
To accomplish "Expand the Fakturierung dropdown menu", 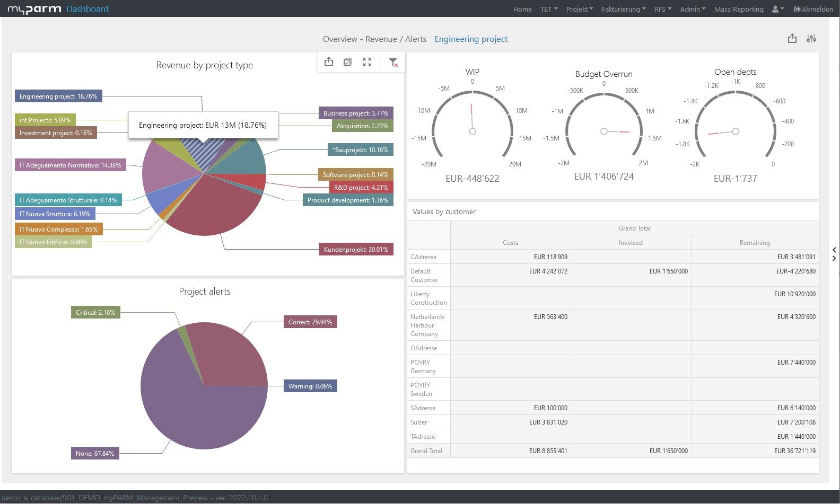I will (x=623, y=9).
